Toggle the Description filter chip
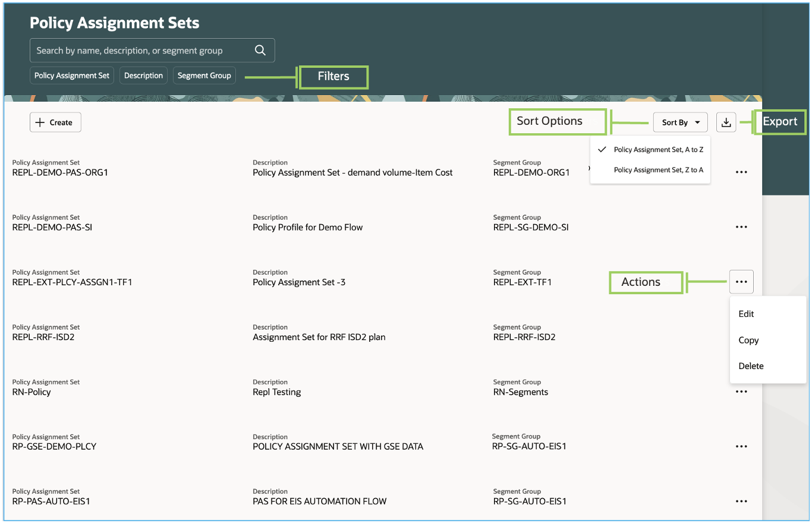The image size is (812, 523). pos(143,75)
